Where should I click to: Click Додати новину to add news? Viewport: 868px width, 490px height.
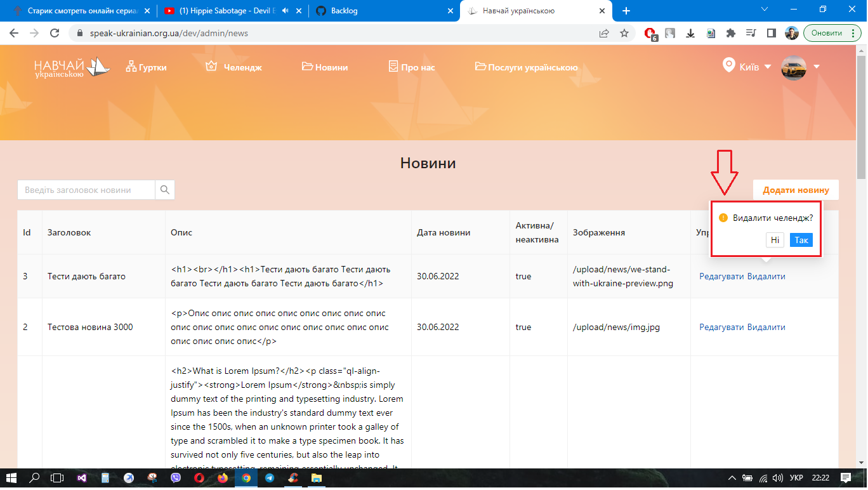point(795,190)
